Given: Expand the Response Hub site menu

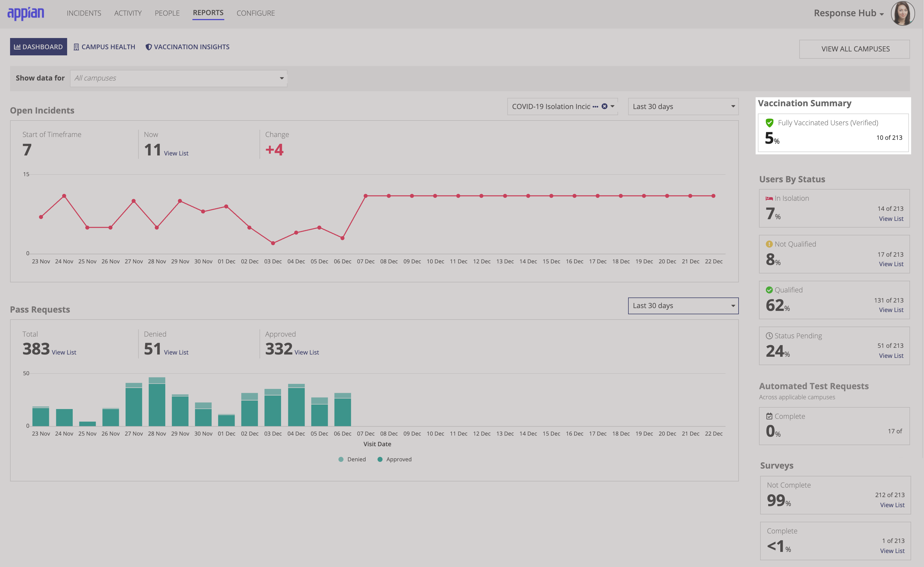Looking at the screenshot, I should (848, 13).
